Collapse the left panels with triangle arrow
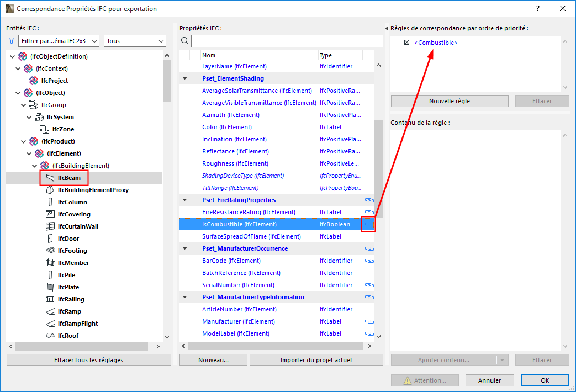The width and height of the screenshot is (576, 392). pos(387,28)
